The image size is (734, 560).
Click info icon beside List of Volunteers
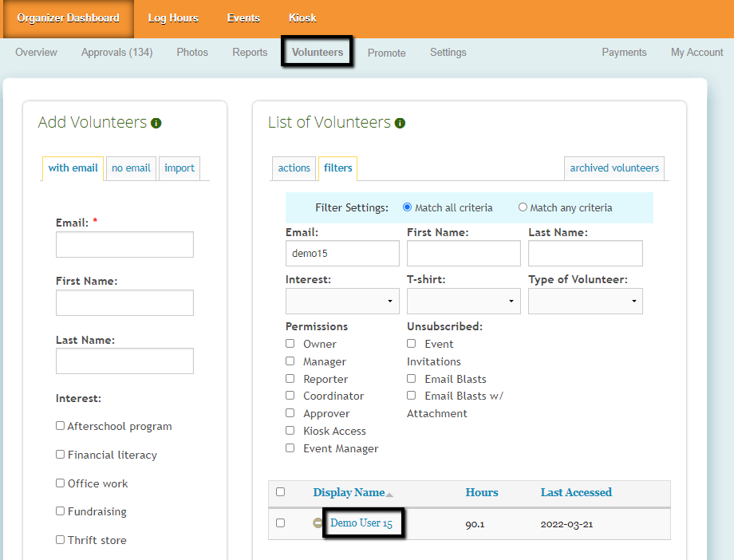pos(400,123)
